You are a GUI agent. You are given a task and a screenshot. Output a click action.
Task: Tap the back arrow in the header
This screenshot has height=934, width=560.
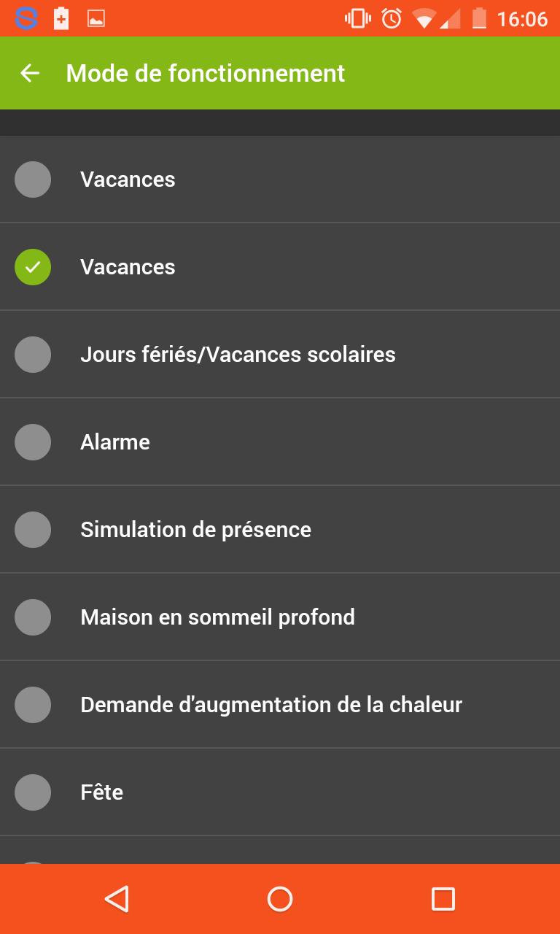[30, 73]
